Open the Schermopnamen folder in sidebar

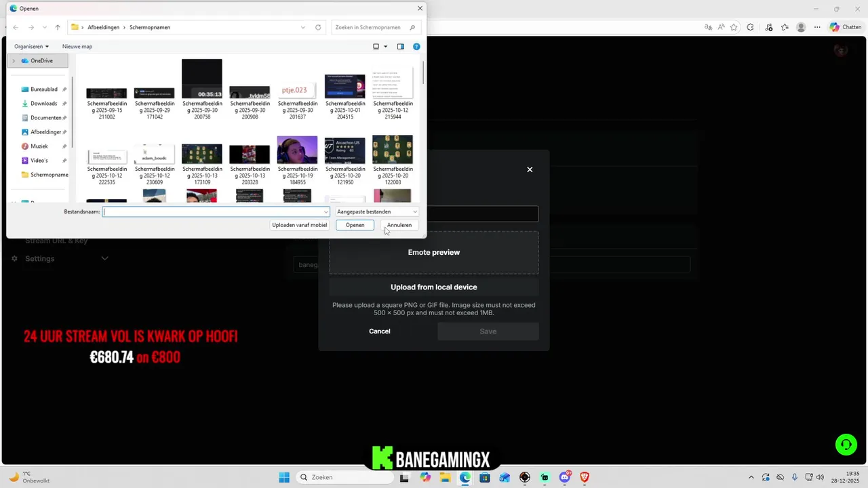[45, 175]
